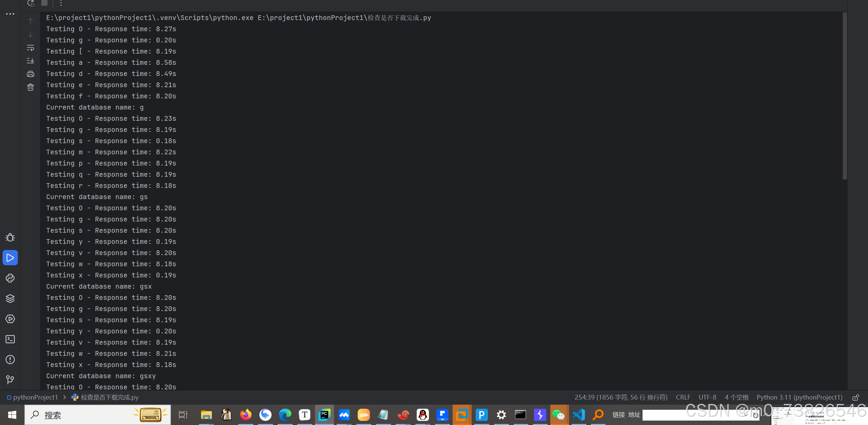Open the Terminal tool window
Viewport: 868px width, 425px height.
click(x=10, y=339)
